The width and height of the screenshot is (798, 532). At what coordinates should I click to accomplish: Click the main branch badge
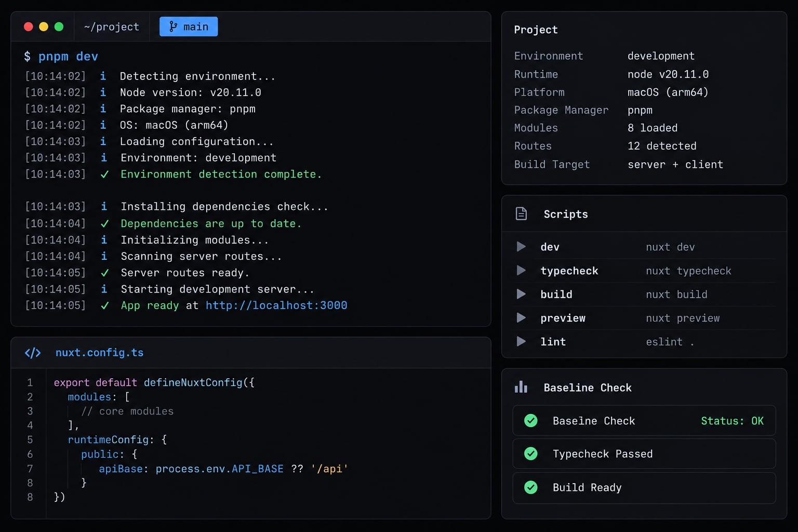click(x=189, y=26)
